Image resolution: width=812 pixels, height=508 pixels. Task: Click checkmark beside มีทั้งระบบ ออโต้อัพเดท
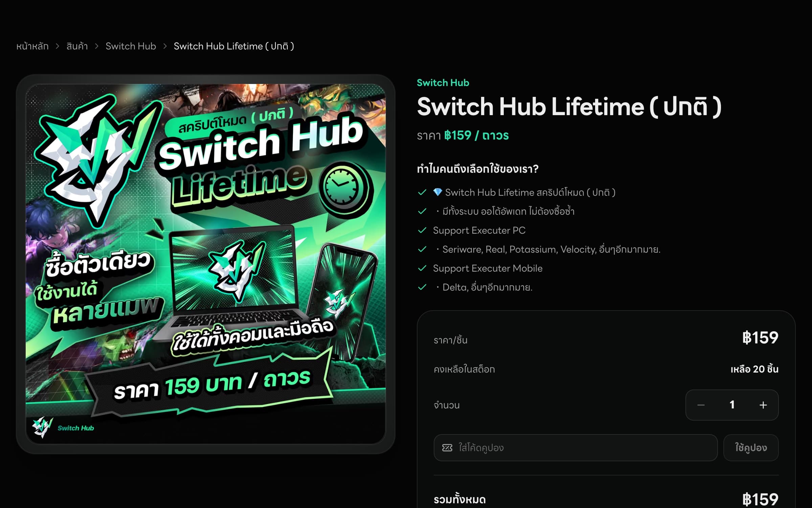[422, 211]
